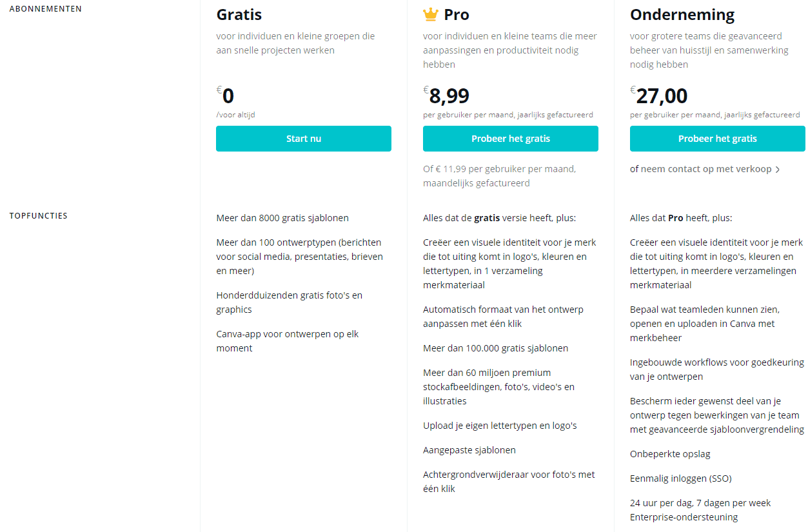Click the €8,99 Pro price
Viewport: 808px width, 532px height.
click(446, 96)
